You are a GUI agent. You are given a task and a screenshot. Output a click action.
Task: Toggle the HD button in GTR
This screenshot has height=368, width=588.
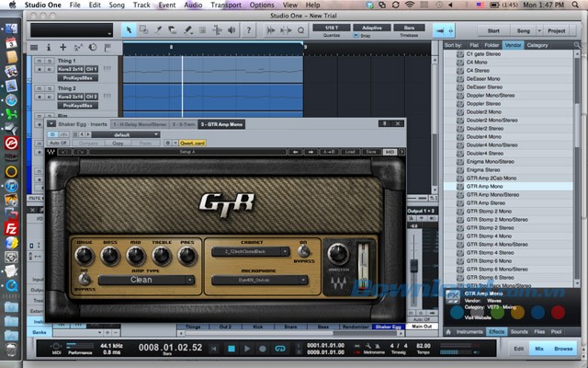tap(390, 152)
